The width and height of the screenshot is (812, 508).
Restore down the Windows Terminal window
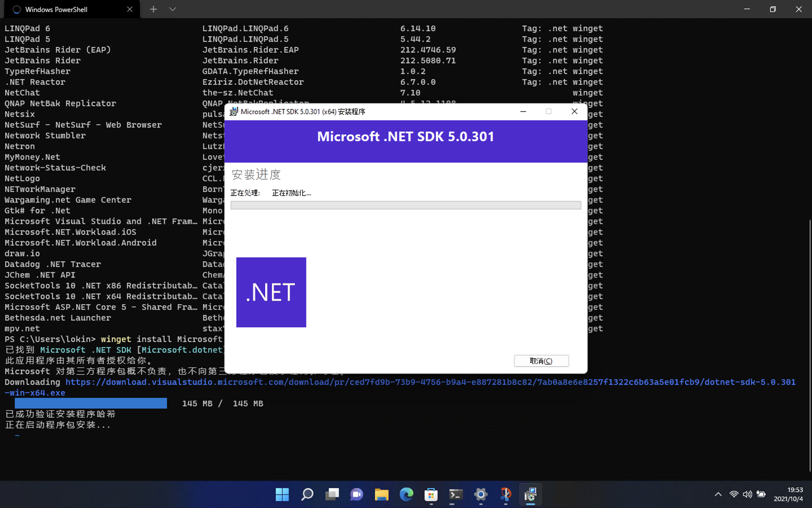click(x=773, y=9)
